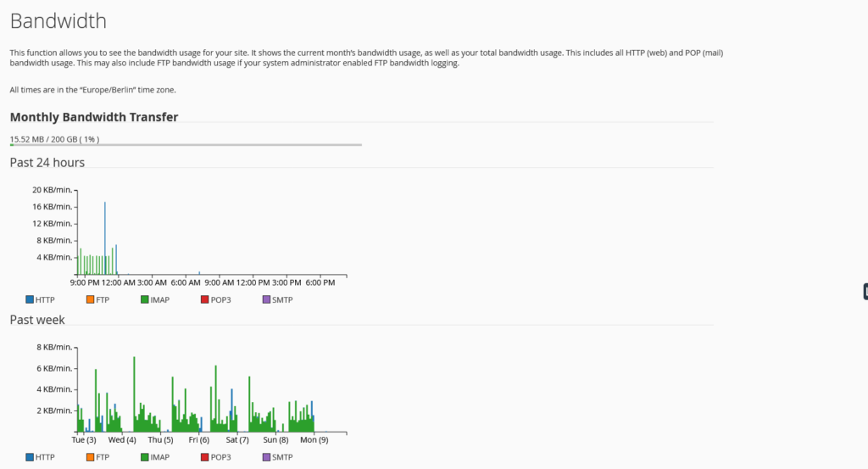This screenshot has width=868, height=469.
Task: Click the orange FTP swatch under Past 24 hours
Action: coord(89,299)
